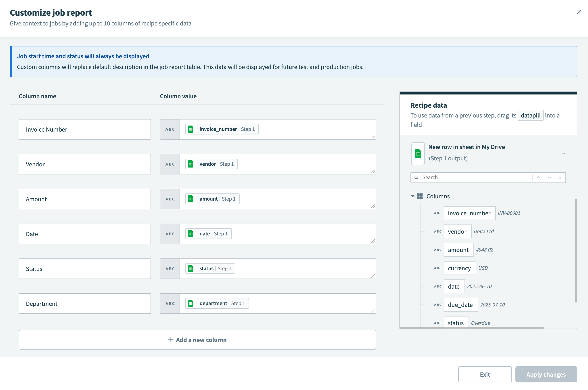Screen dimensions: 588x390
Task: Click the Sheets icon in the department datapill
Action: (x=191, y=303)
